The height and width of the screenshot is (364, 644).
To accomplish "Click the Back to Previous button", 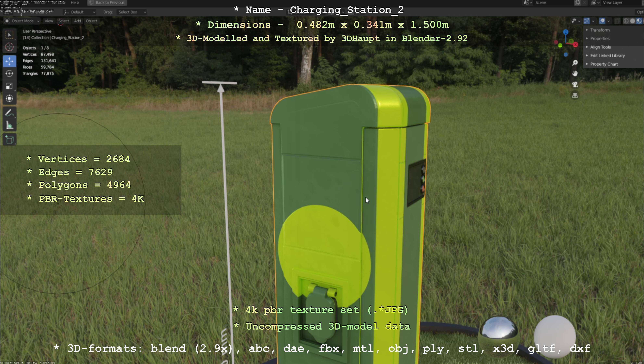I will point(107,2).
